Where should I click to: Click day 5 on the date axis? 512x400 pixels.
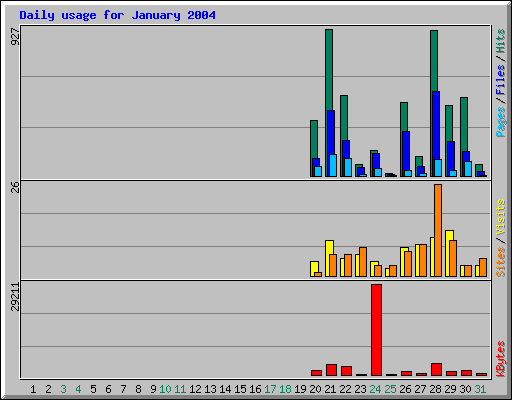click(x=93, y=389)
